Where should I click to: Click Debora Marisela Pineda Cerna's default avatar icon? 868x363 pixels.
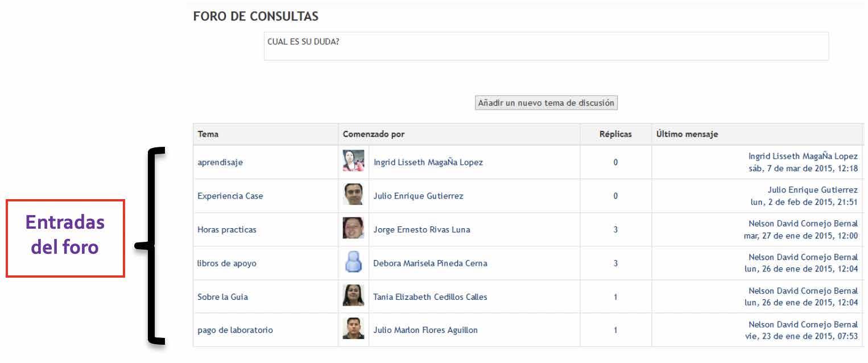tap(353, 262)
